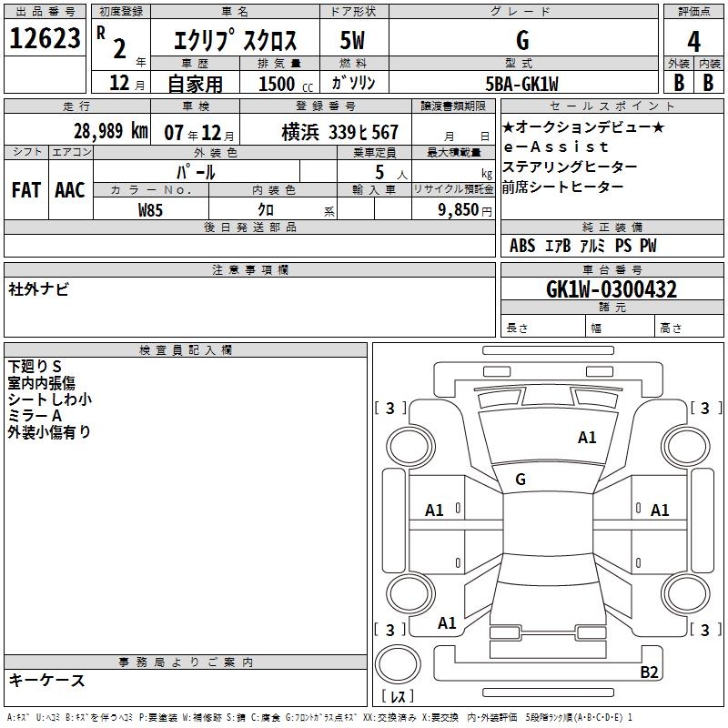
Task: Click the model code 5BA-GK1W
Action: 522,83
